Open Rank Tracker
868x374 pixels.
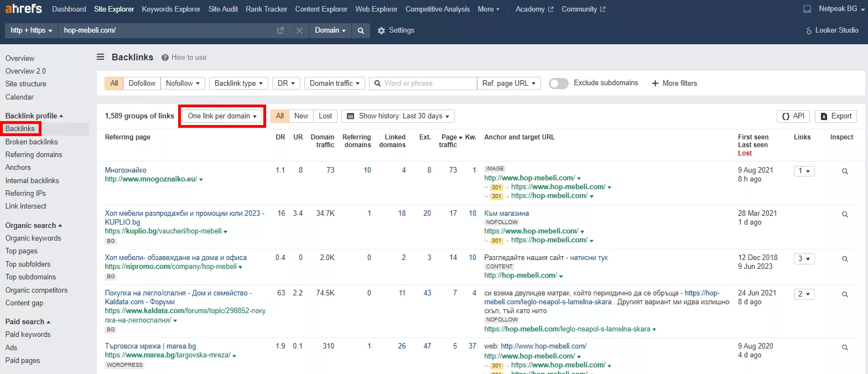tap(267, 9)
